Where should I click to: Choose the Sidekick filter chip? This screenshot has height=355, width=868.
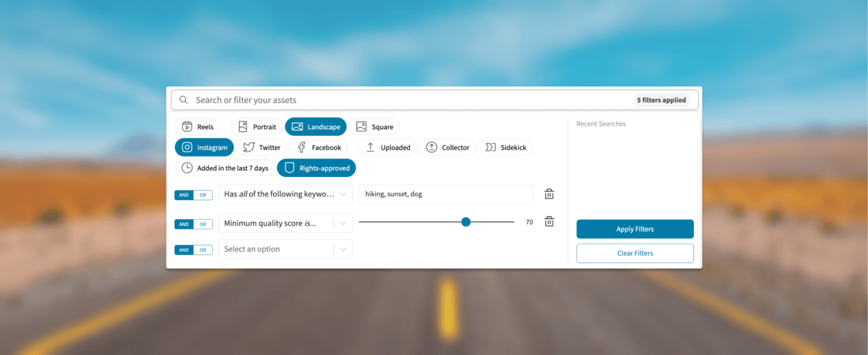tap(505, 147)
